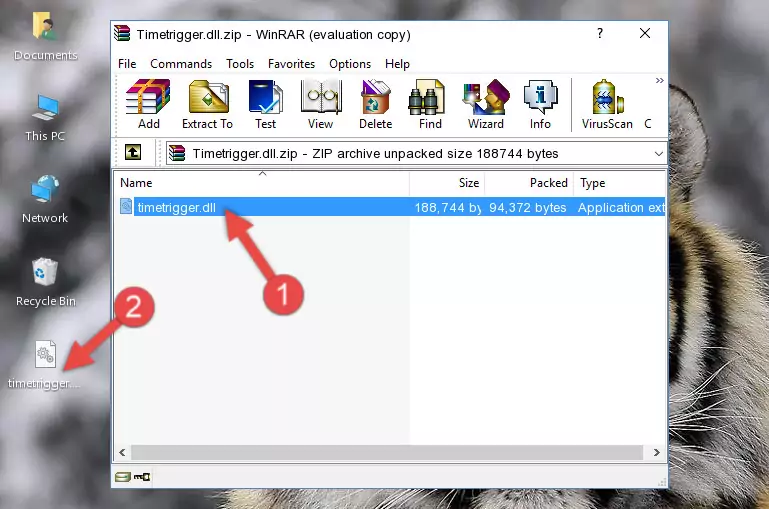Select the Documents desktop icon
This screenshot has height=509, width=769.
pyautogui.click(x=45, y=37)
